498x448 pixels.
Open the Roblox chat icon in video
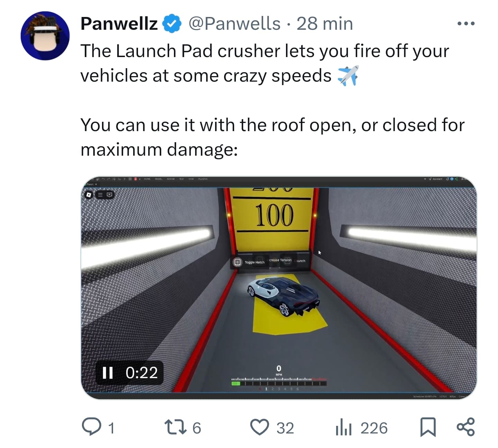109,195
